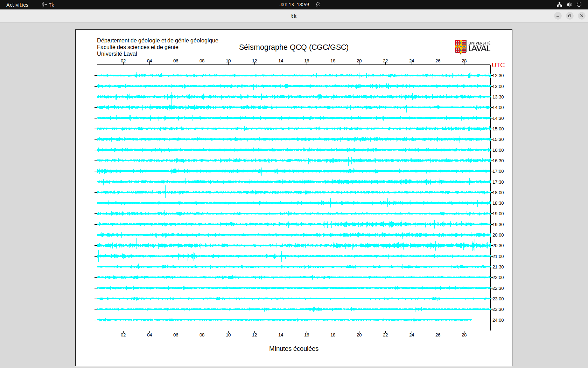Viewport: 588px width, 368px height.
Task: Click the Minutes écoulées axis label
Action: pyautogui.click(x=294, y=349)
